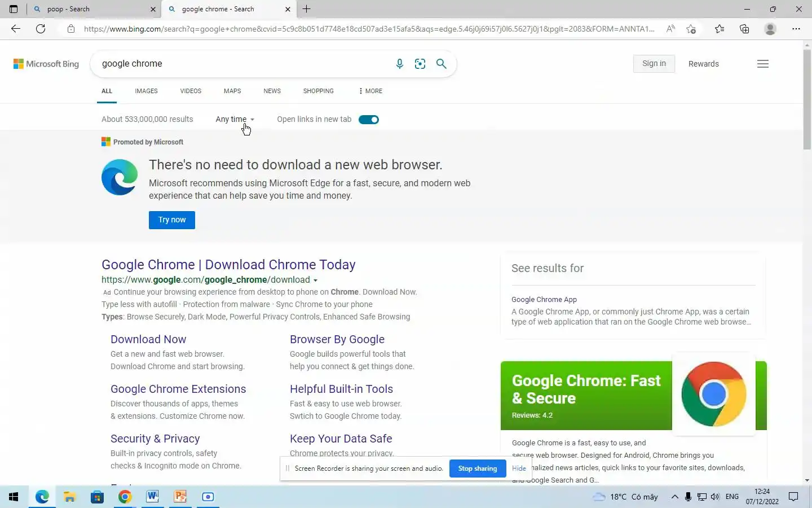The width and height of the screenshot is (812, 508).
Task: Open Helpful Built-in Tools sublink
Action: 341,389
